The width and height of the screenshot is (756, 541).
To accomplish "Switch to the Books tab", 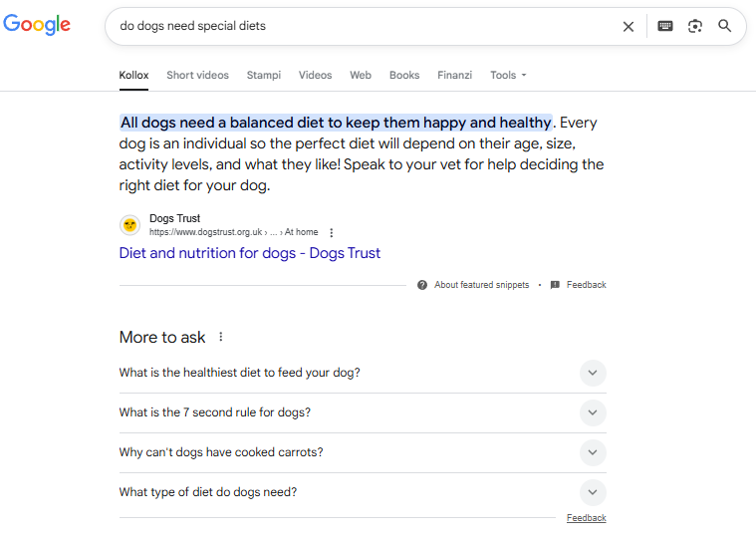I will coord(404,75).
